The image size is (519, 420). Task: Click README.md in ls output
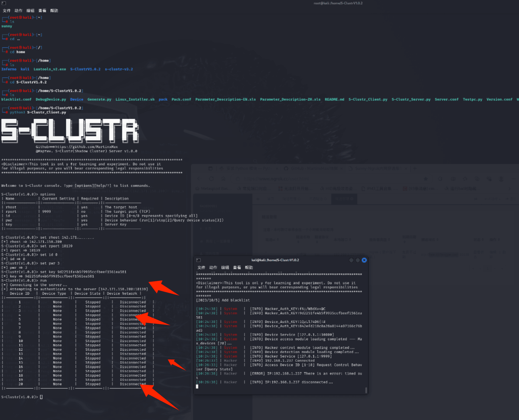(x=334, y=99)
